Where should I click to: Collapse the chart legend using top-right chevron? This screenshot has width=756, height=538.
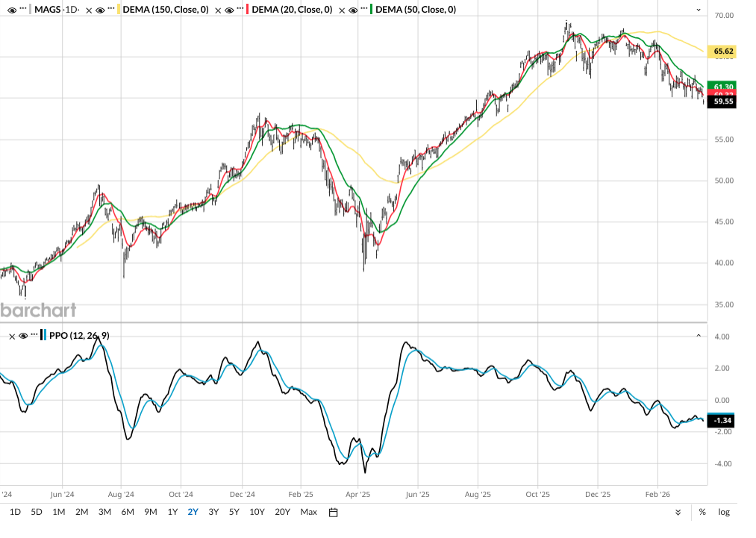(699, 10)
